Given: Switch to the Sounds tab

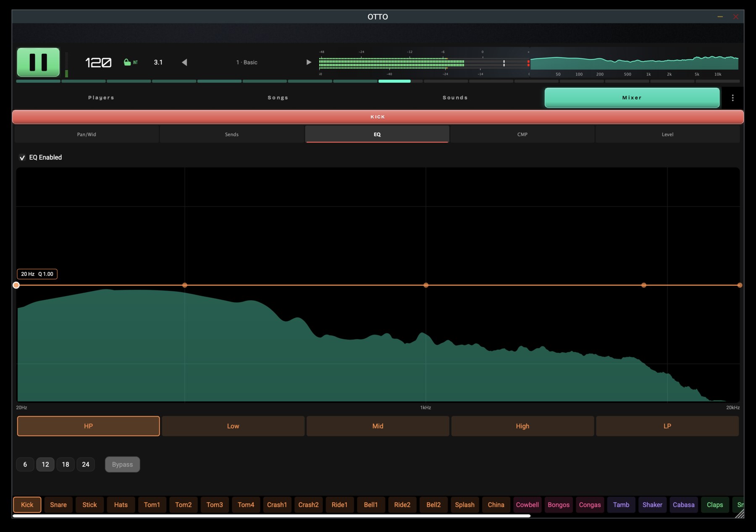Looking at the screenshot, I should [455, 98].
